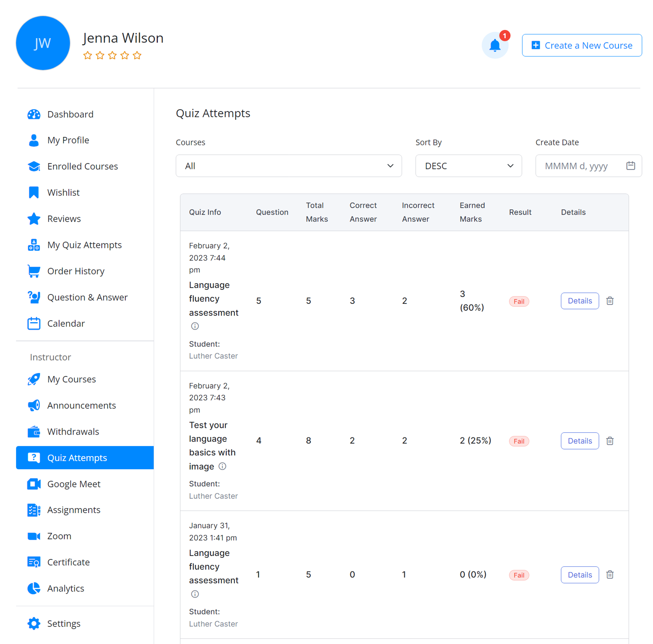Expand the Courses 'All' dropdown
Screen dimensions: 653x644
point(288,166)
